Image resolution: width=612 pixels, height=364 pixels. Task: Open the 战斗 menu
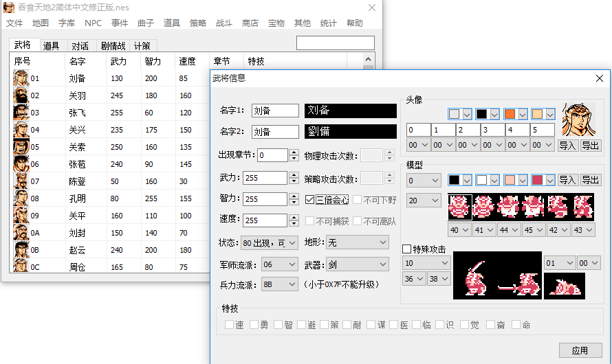point(224,23)
